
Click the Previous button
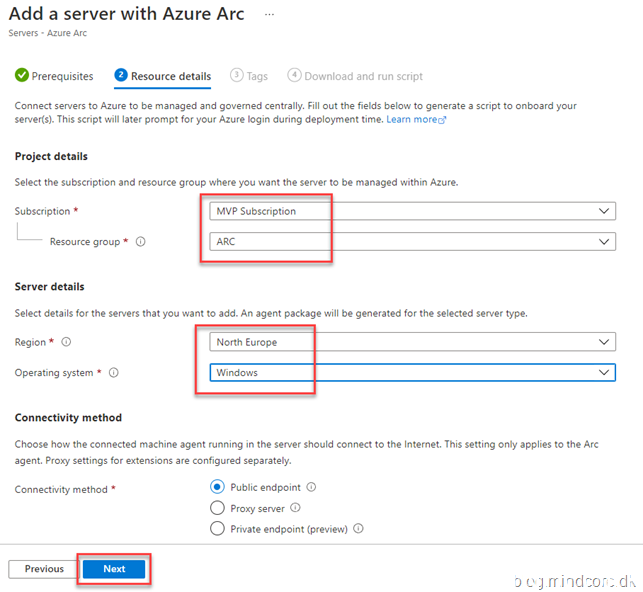(44, 569)
